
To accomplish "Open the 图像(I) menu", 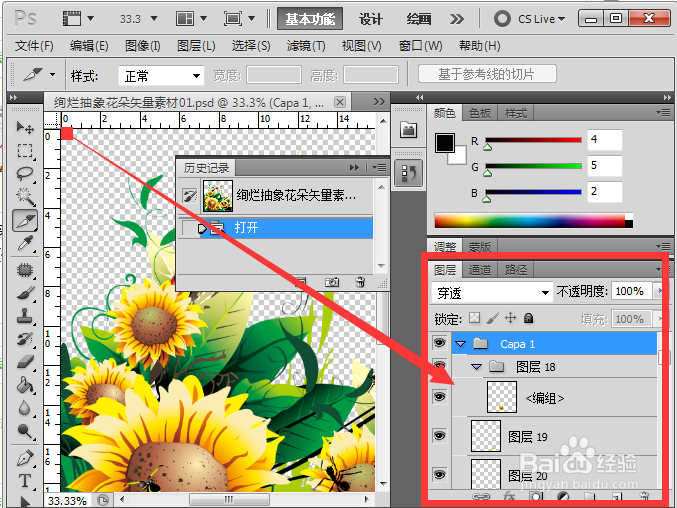I will (x=142, y=46).
